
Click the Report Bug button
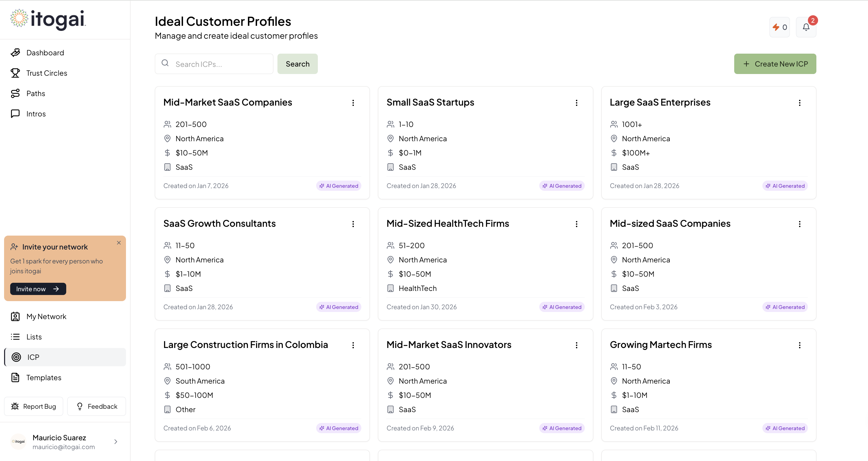pyautogui.click(x=34, y=406)
